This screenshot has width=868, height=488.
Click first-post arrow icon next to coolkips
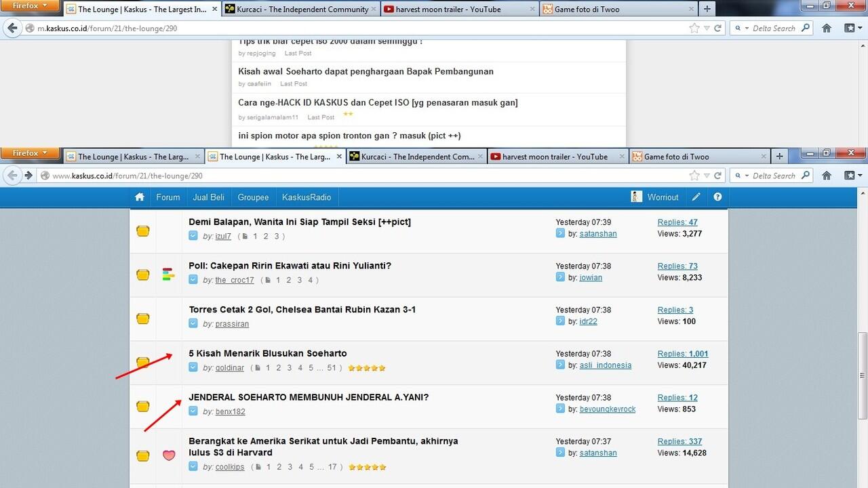[x=193, y=467]
